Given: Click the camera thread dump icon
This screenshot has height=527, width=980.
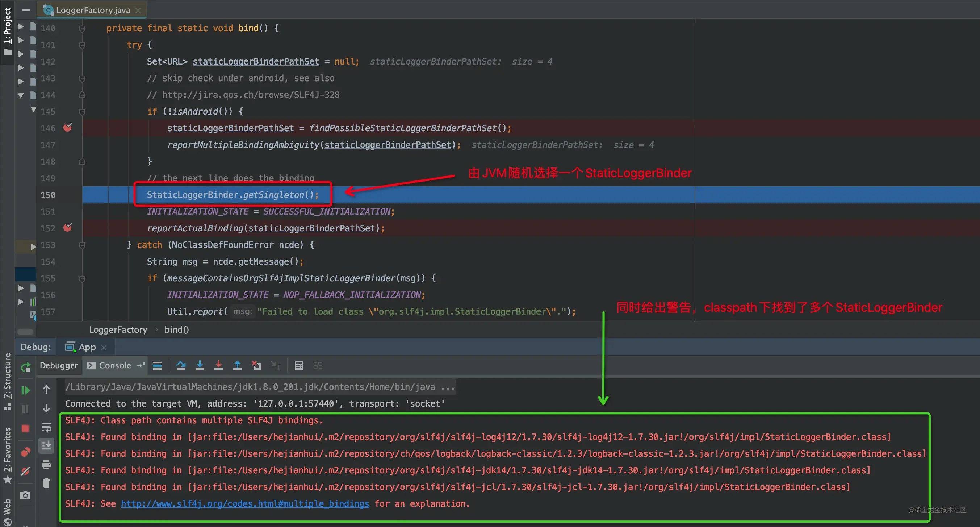Looking at the screenshot, I should pyautogui.click(x=25, y=495).
